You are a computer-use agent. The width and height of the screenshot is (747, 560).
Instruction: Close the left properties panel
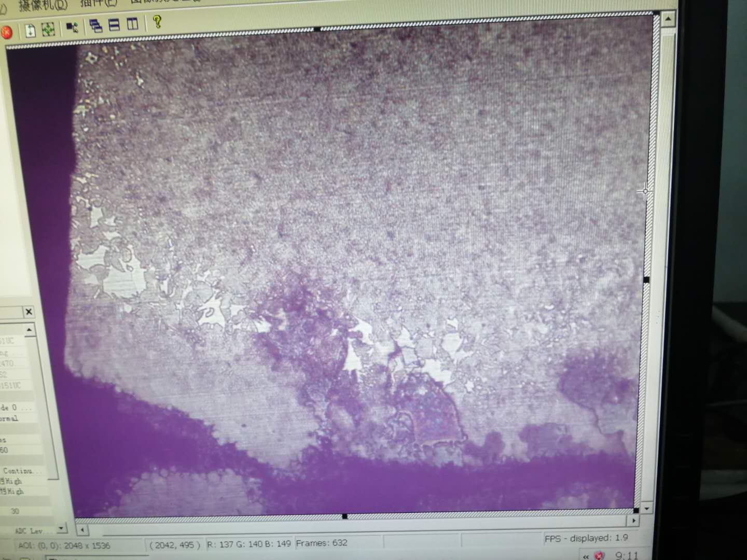pos(29,312)
